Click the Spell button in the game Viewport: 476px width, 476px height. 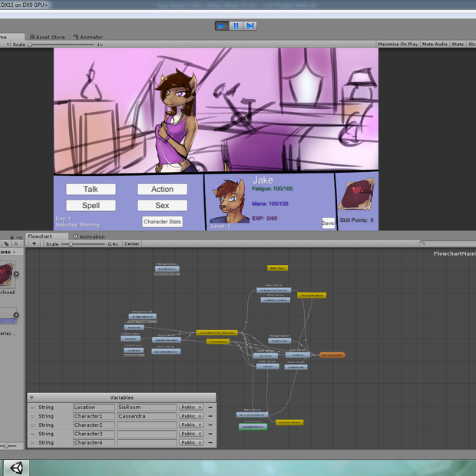[x=91, y=206]
